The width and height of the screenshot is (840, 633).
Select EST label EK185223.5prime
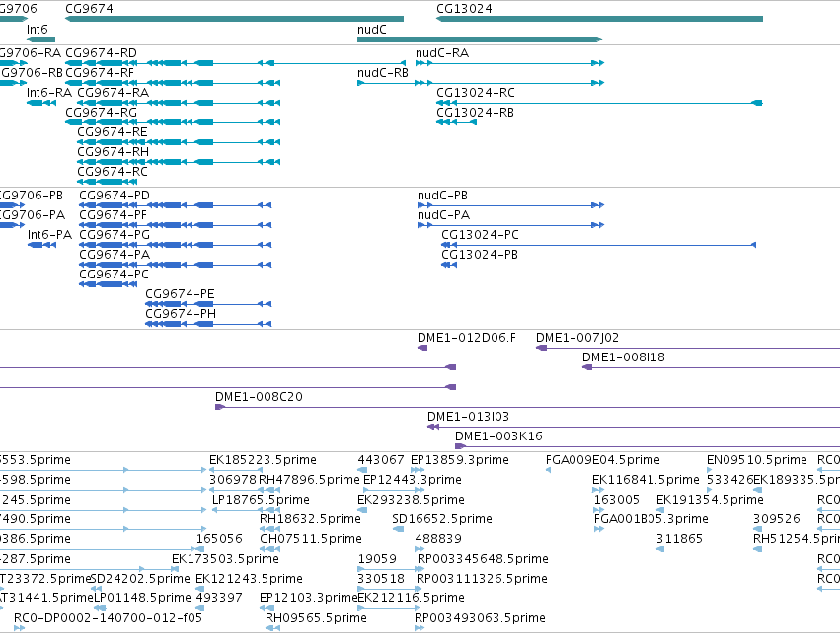point(263,460)
